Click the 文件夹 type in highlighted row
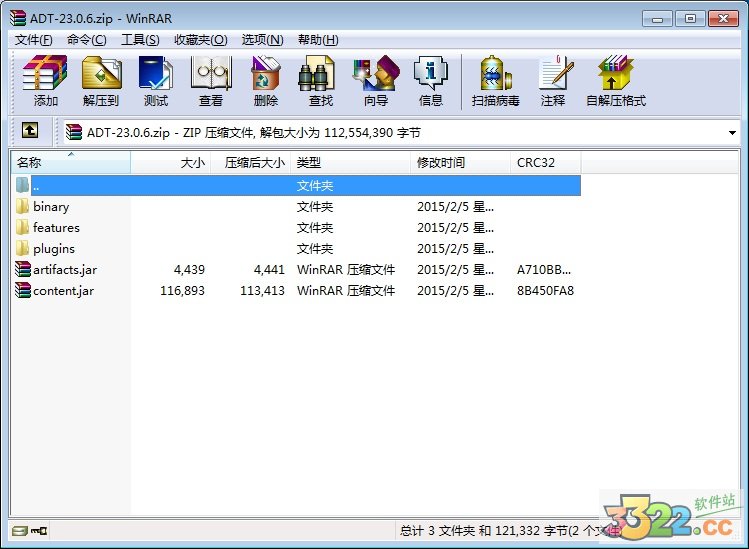The height and width of the screenshot is (549, 749). pos(315,185)
